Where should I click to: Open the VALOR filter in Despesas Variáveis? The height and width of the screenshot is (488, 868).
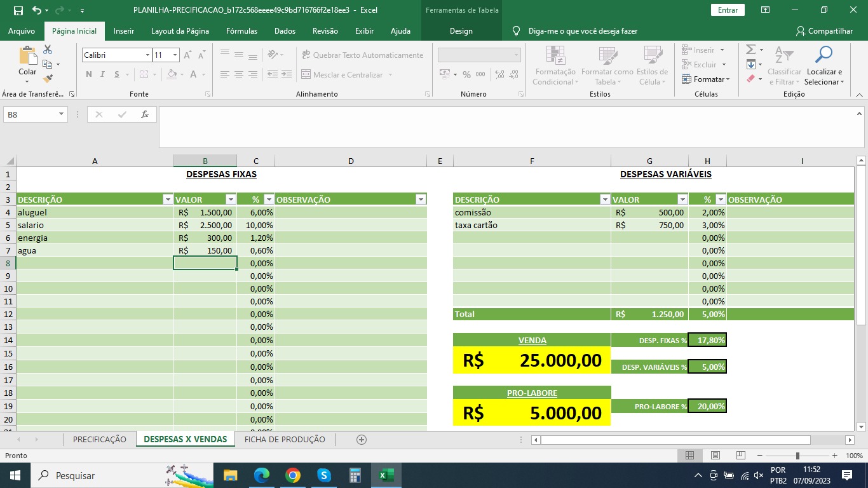pos(682,200)
